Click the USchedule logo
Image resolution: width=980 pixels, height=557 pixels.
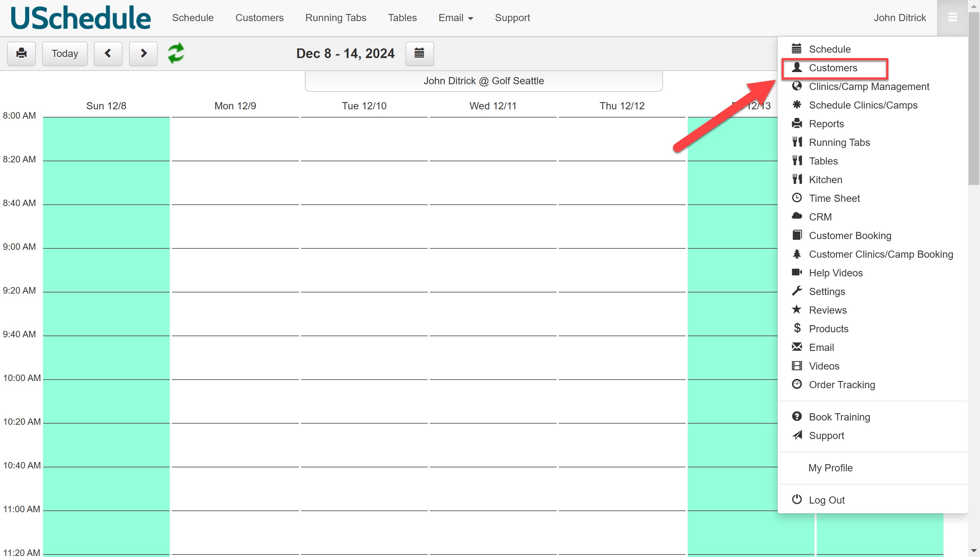[x=81, y=18]
